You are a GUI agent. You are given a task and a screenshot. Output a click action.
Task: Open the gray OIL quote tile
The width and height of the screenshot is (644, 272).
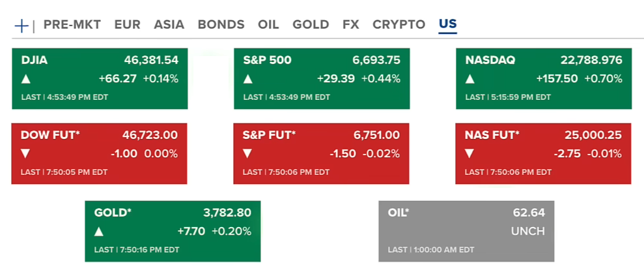(x=466, y=231)
